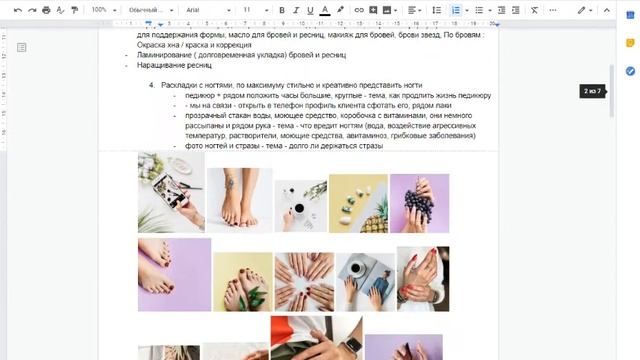
Task: Open the highlight color picker
Action: click(340, 10)
